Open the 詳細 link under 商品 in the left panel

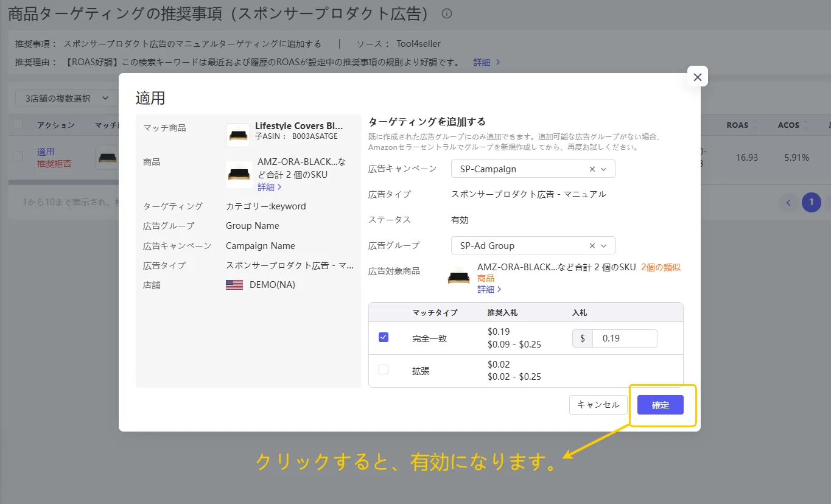tap(269, 187)
